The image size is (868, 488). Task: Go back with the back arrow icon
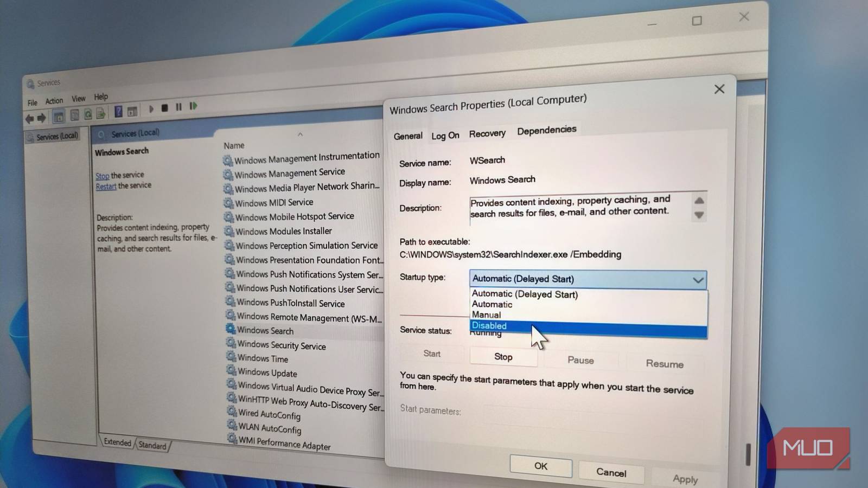pos(30,118)
